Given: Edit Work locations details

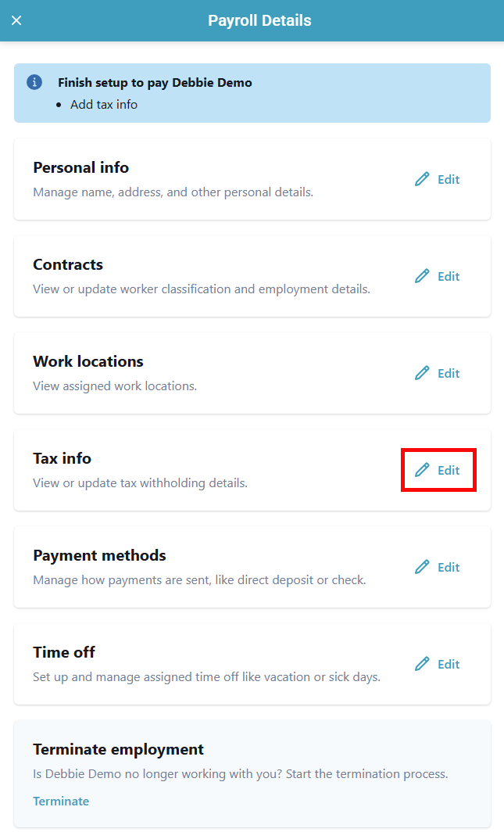Looking at the screenshot, I should point(448,373).
